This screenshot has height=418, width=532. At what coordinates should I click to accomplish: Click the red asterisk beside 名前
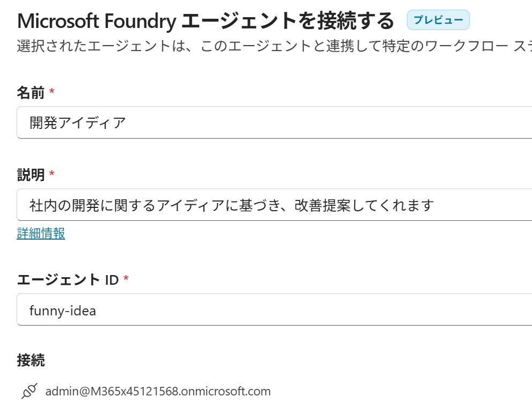52,92
